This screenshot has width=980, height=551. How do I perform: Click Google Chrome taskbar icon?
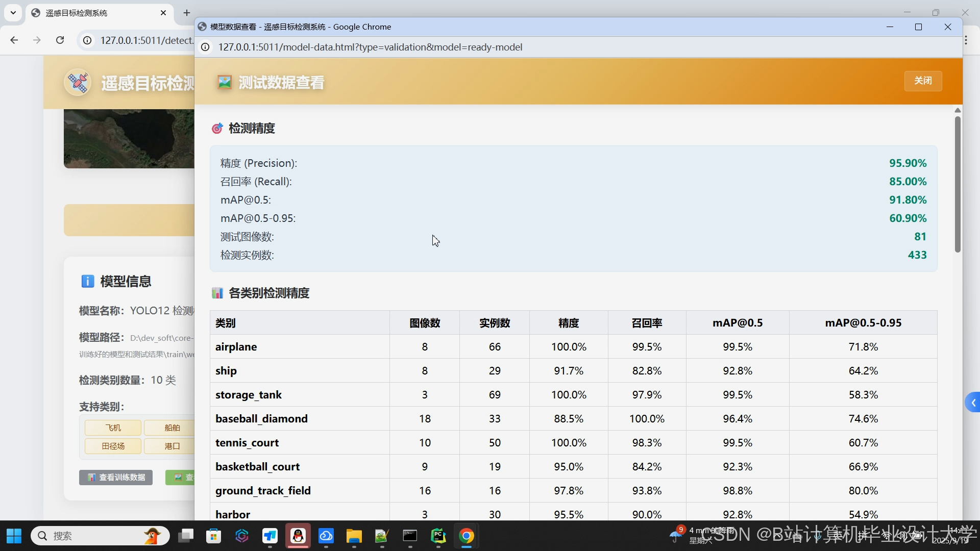[467, 536]
